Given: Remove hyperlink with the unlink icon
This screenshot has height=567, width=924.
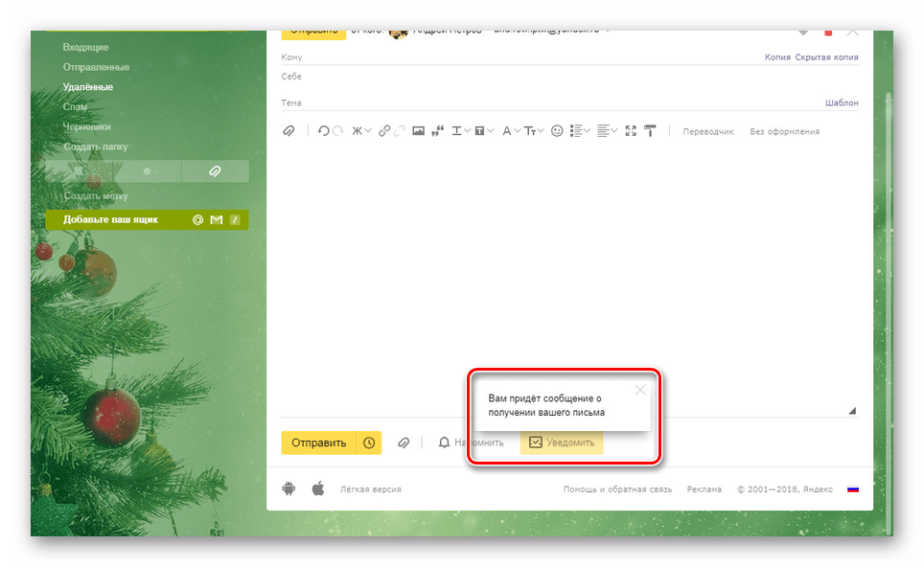Looking at the screenshot, I should (399, 130).
